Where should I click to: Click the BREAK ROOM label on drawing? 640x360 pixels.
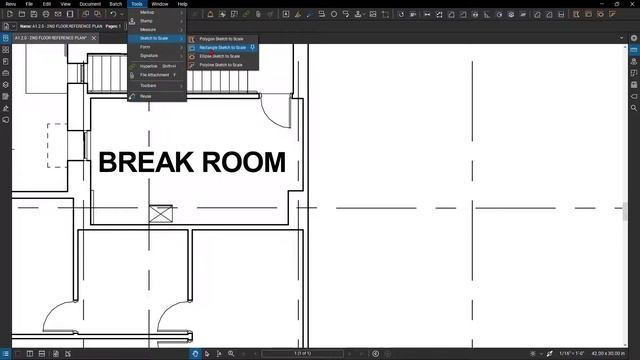pos(192,162)
